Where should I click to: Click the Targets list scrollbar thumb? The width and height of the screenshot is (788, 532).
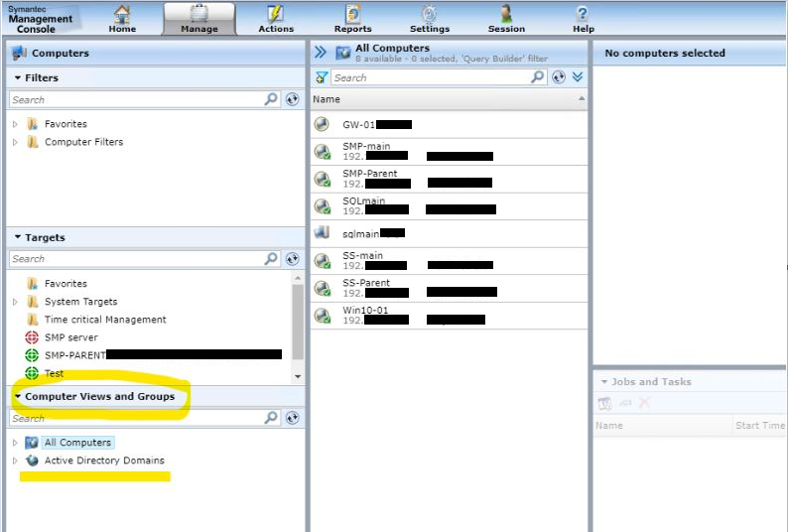point(298,322)
